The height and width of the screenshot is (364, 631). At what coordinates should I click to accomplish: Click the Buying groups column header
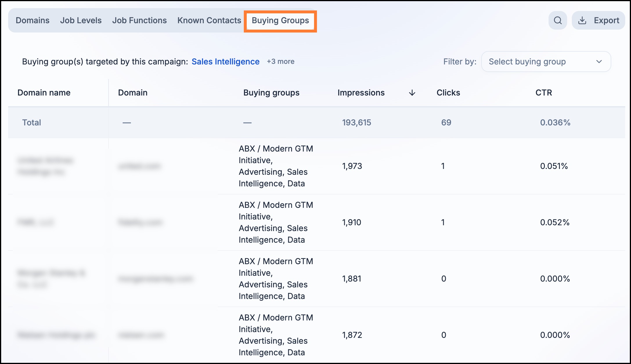(271, 93)
